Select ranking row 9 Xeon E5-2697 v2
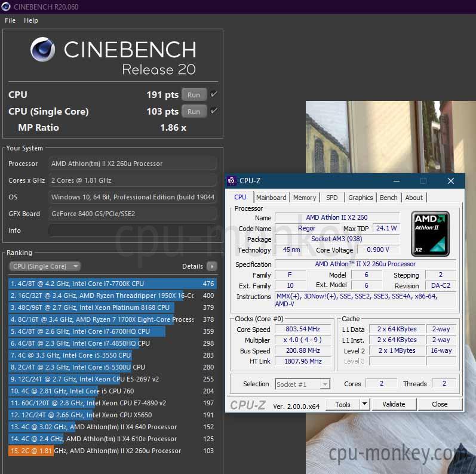 pos(112,379)
